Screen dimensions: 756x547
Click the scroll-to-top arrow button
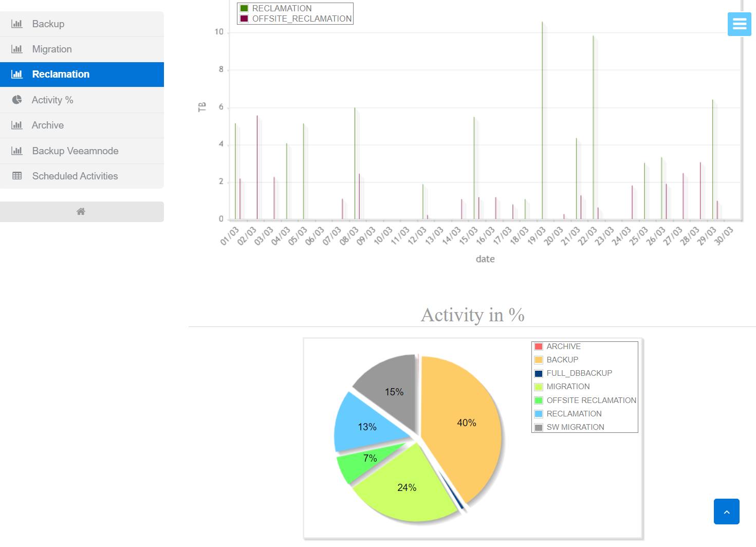(726, 512)
